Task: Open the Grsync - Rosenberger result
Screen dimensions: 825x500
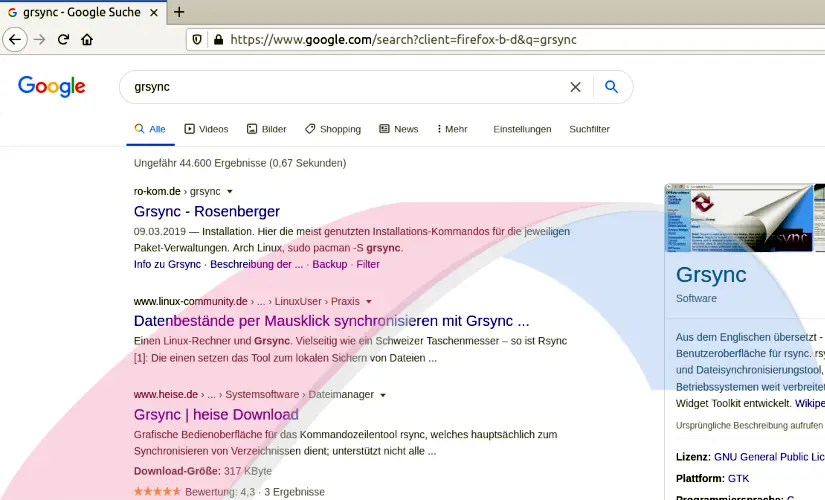Action: tap(207, 211)
